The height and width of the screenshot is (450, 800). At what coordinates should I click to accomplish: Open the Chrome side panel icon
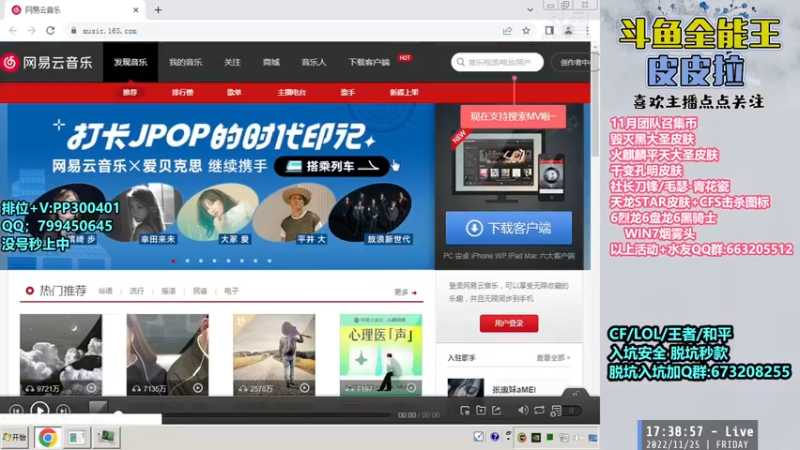549,31
